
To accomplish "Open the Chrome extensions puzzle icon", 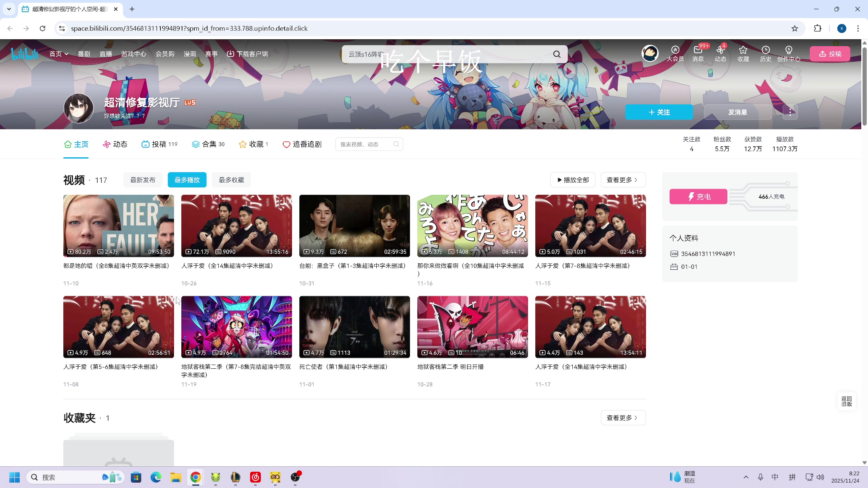I will 817,28.
